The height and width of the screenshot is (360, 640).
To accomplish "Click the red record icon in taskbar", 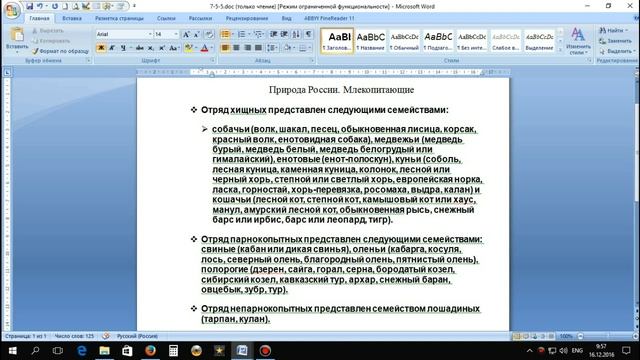I will pos(265,350).
